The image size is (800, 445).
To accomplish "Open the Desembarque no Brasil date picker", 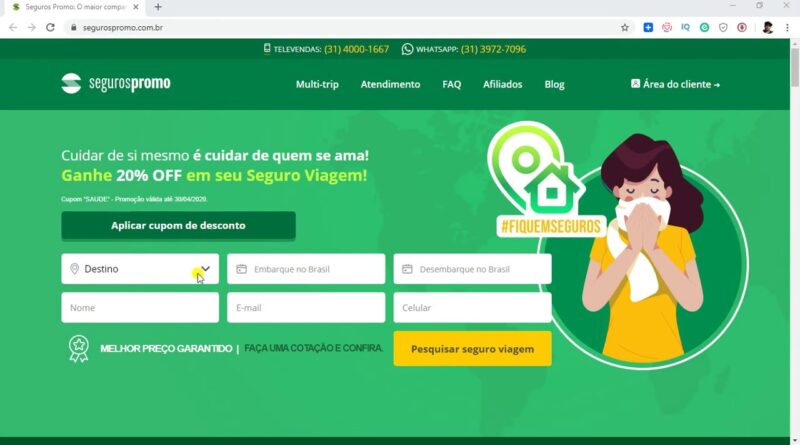I will click(x=472, y=269).
